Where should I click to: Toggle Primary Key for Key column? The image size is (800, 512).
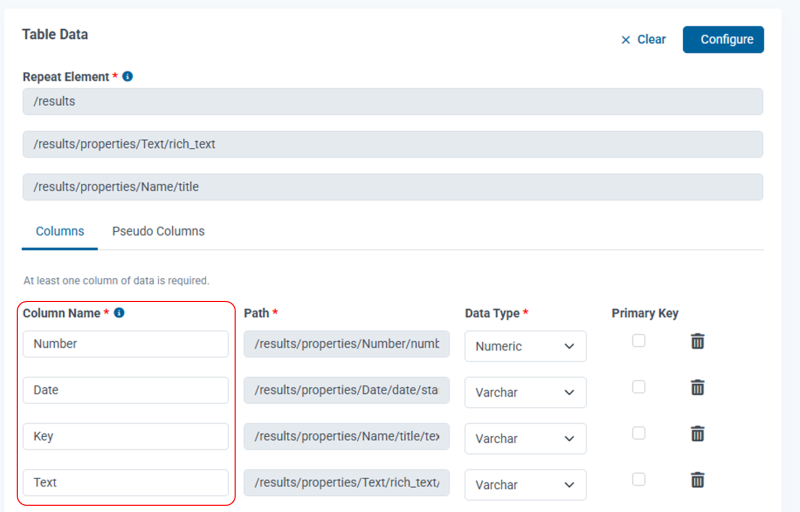pyautogui.click(x=639, y=433)
